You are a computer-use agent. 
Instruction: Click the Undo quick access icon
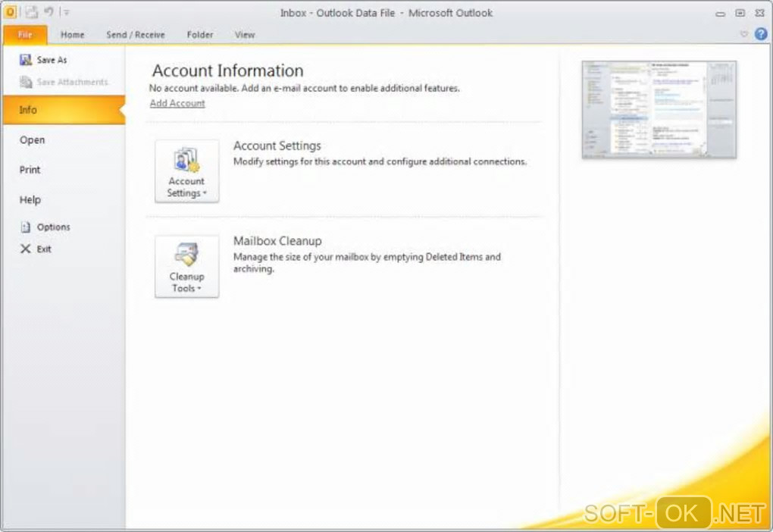click(x=49, y=11)
